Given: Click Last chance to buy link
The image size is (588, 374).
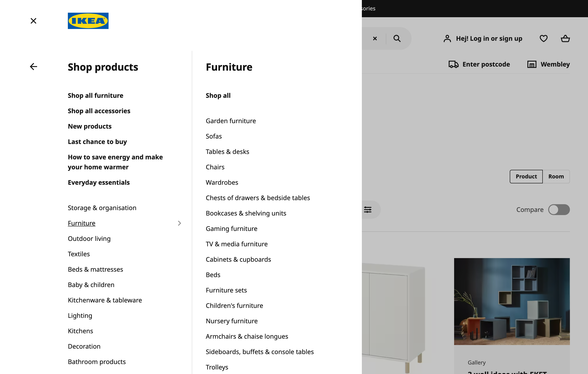Looking at the screenshot, I should pos(97,141).
